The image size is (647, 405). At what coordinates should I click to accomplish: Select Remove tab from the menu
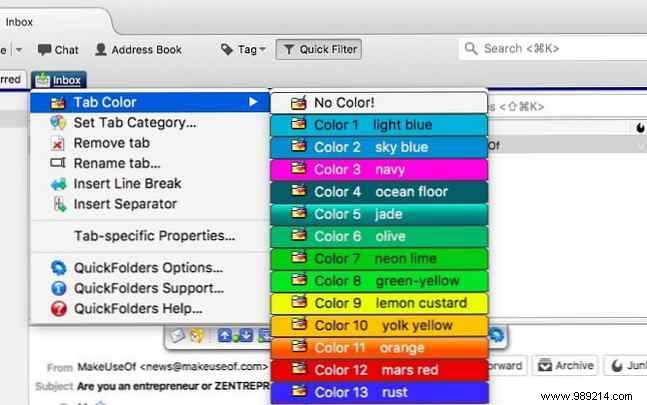(150, 143)
